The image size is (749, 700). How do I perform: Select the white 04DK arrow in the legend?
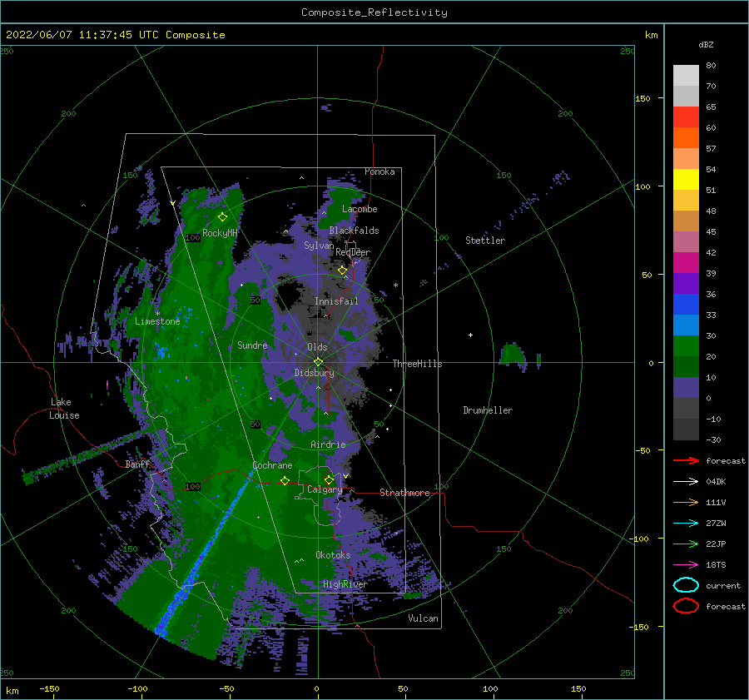[x=686, y=482]
